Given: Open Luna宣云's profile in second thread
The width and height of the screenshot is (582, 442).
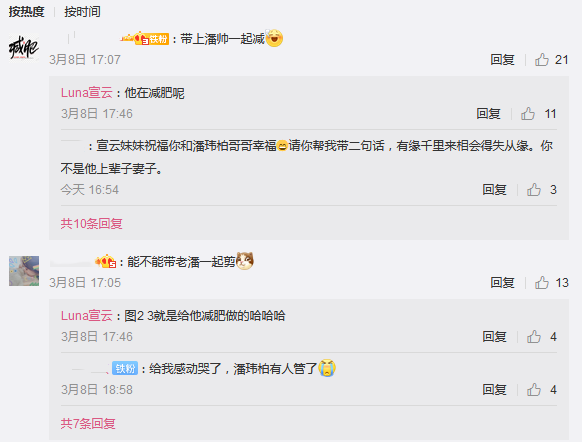Looking at the screenshot, I should (x=87, y=315).
